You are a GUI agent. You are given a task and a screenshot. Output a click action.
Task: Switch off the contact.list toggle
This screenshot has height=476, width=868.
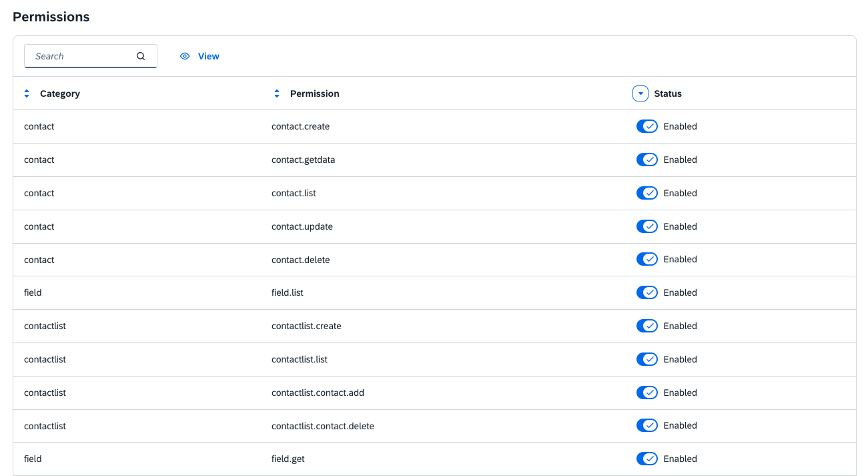[646, 193]
